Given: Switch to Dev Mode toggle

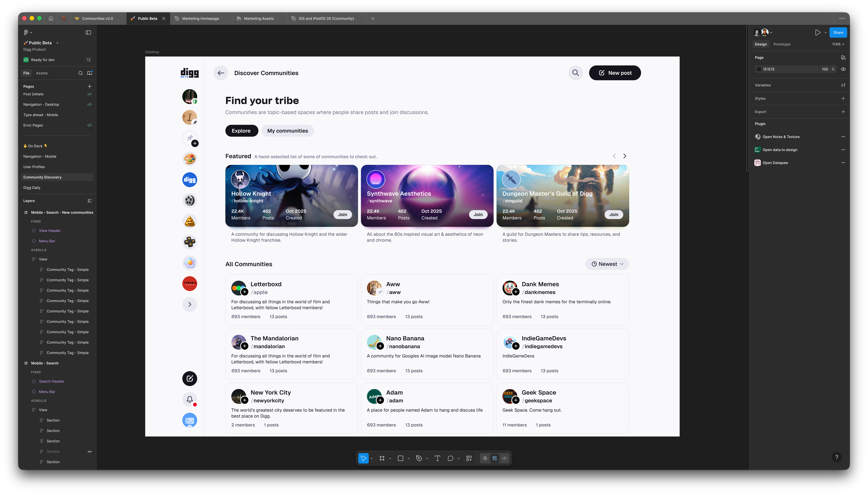Looking at the screenshot, I should tap(505, 458).
